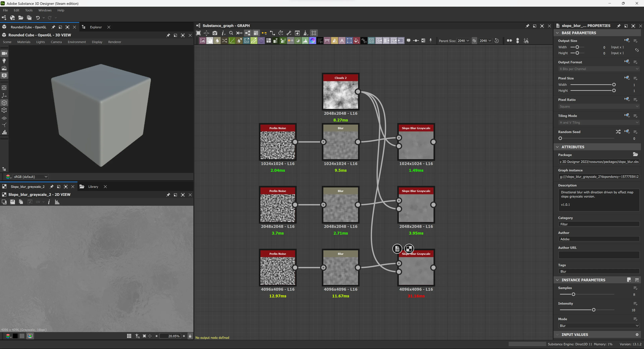Toggle tiling grid in 2D view
The width and height of the screenshot is (644, 349).
click(129, 336)
